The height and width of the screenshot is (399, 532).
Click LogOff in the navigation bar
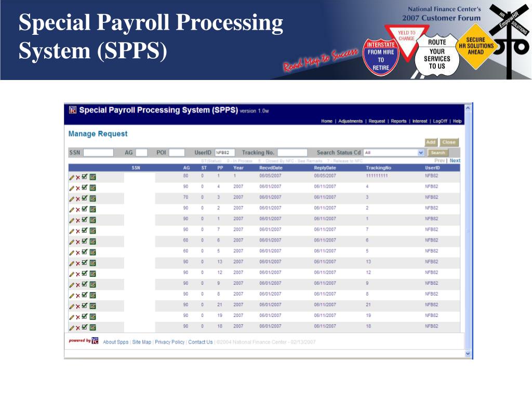coord(440,121)
